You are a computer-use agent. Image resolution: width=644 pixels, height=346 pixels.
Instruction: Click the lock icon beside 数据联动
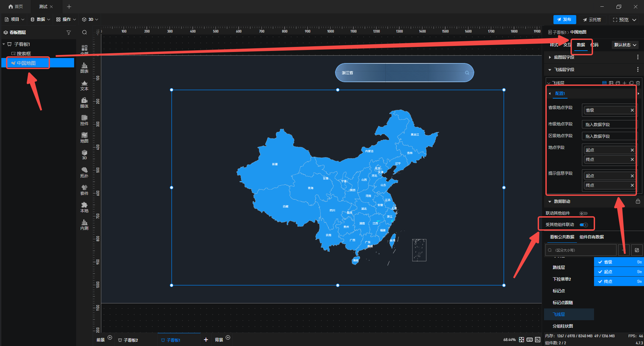638,201
